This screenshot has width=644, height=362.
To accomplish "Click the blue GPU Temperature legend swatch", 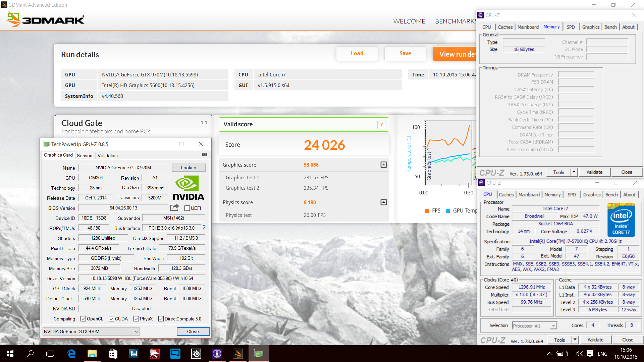I will [448, 210].
